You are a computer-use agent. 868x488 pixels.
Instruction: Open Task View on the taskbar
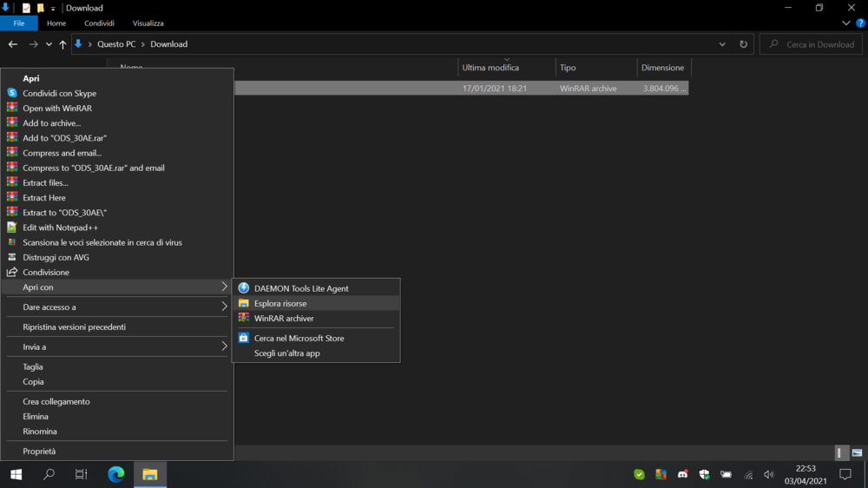[x=82, y=474]
